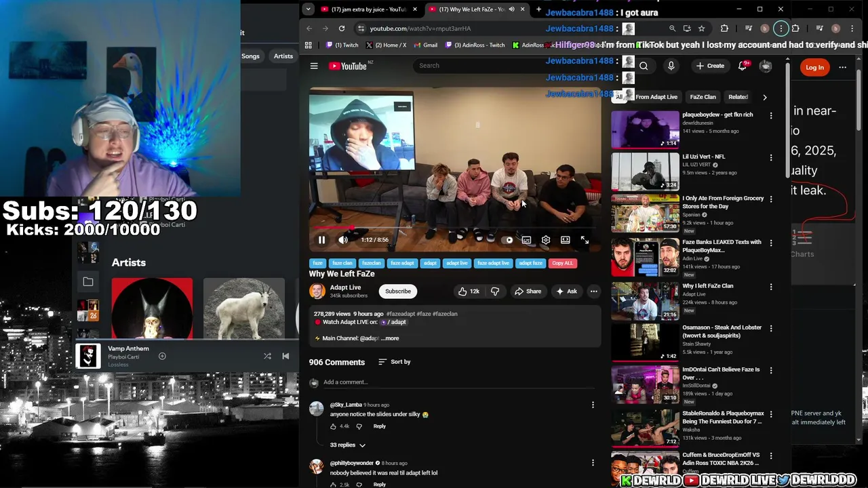
Task: Open the Chrome tab search dropdown
Action: (309, 9)
